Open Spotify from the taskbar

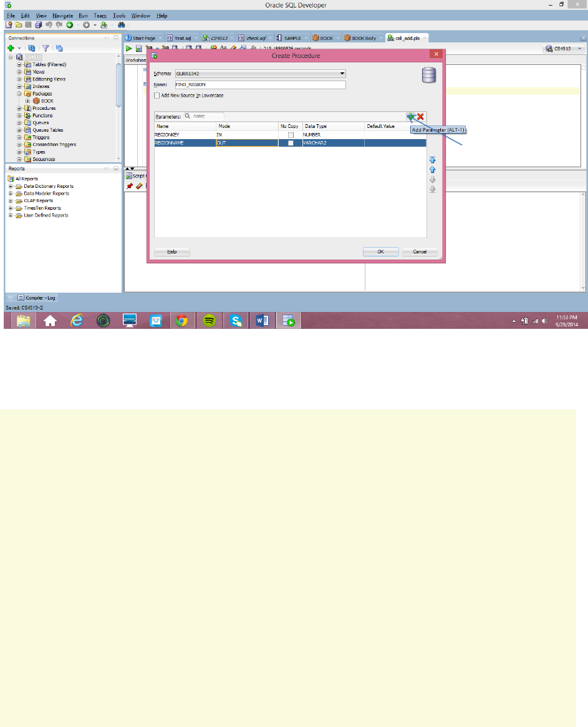pyautogui.click(x=210, y=320)
